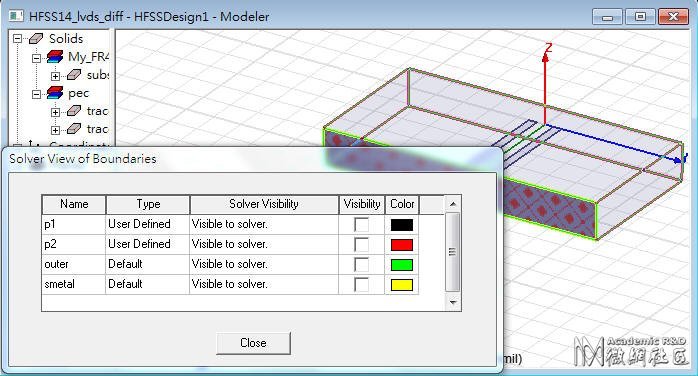Close the Solver View of Boundaries dialog

[x=253, y=343]
